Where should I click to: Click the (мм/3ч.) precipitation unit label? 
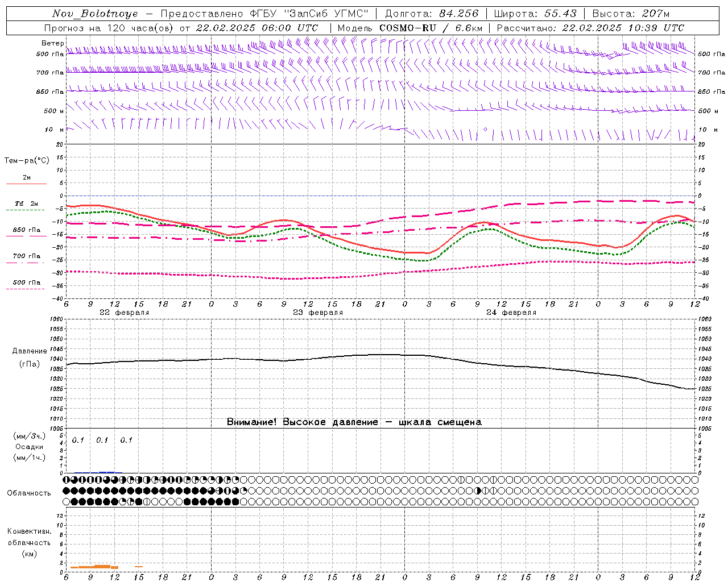pos(30,436)
